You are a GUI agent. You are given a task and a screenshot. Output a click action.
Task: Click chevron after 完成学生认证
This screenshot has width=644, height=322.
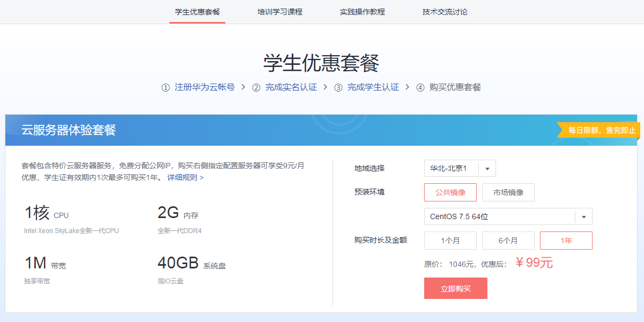tap(408, 87)
